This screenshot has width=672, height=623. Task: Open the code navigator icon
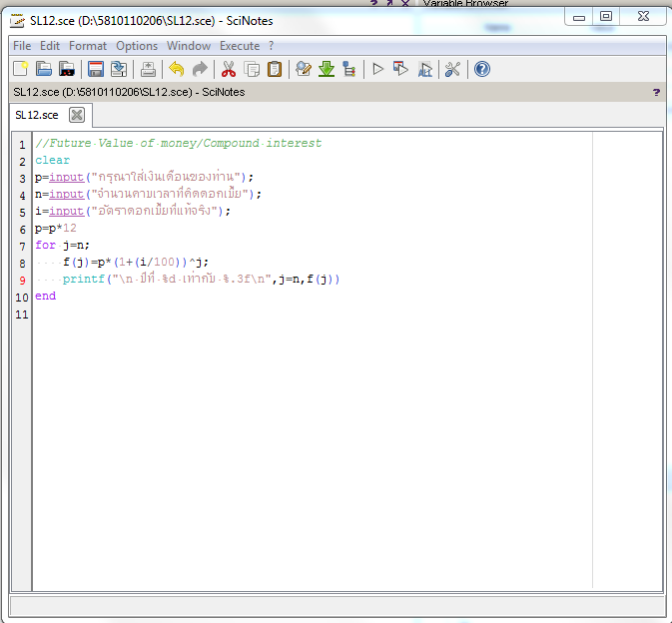pyautogui.click(x=349, y=69)
